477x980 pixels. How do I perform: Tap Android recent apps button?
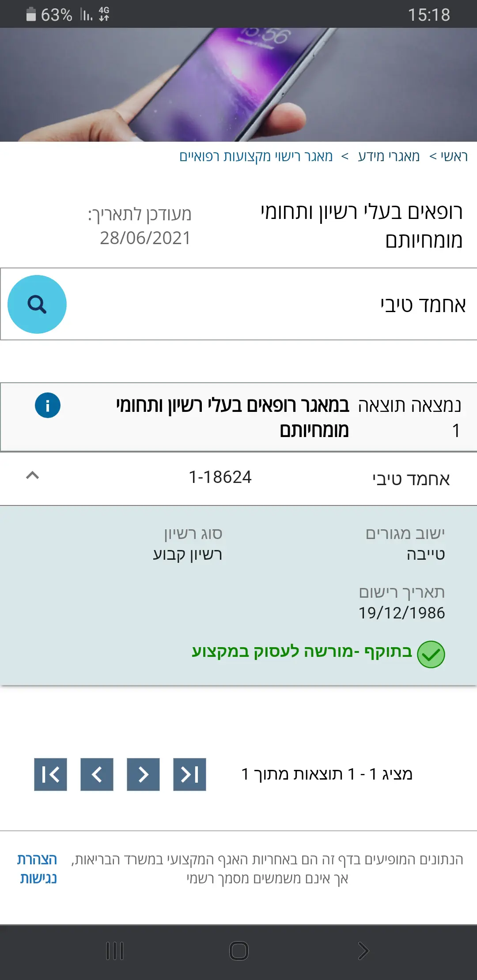115,951
